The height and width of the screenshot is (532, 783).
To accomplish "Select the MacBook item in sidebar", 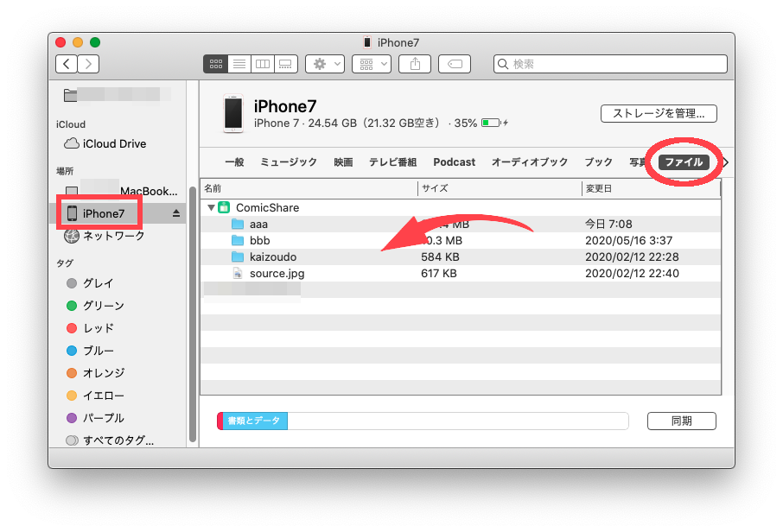I will [x=121, y=191].
